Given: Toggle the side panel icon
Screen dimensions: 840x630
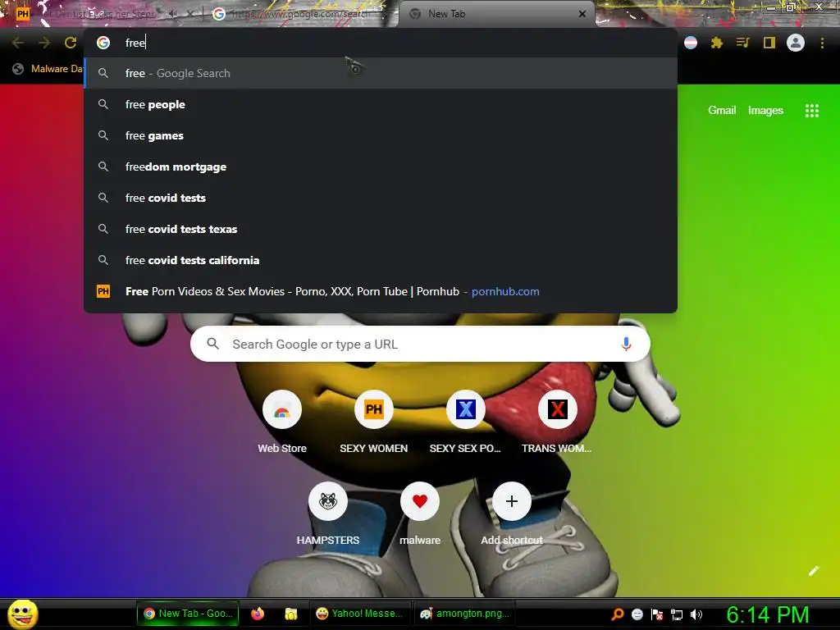Looking at the screenshot, I should [x=769, y=43].
